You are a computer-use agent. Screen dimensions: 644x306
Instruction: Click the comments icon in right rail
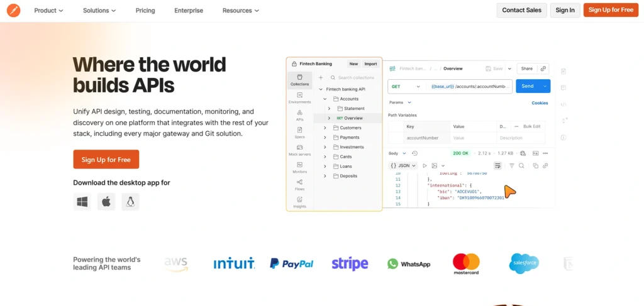pos(563,88)
